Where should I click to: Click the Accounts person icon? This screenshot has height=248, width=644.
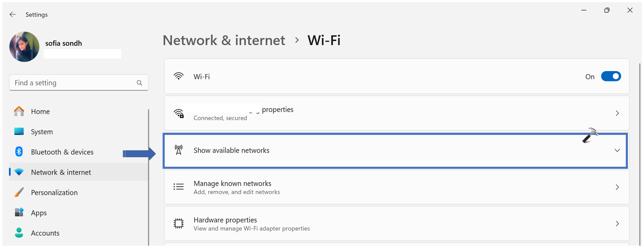click(x=19, y=233)
